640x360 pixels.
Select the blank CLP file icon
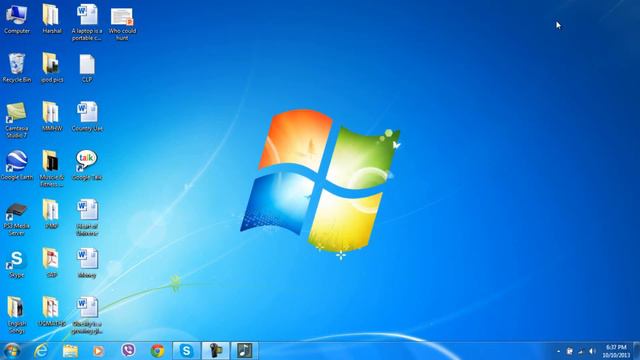87,69
